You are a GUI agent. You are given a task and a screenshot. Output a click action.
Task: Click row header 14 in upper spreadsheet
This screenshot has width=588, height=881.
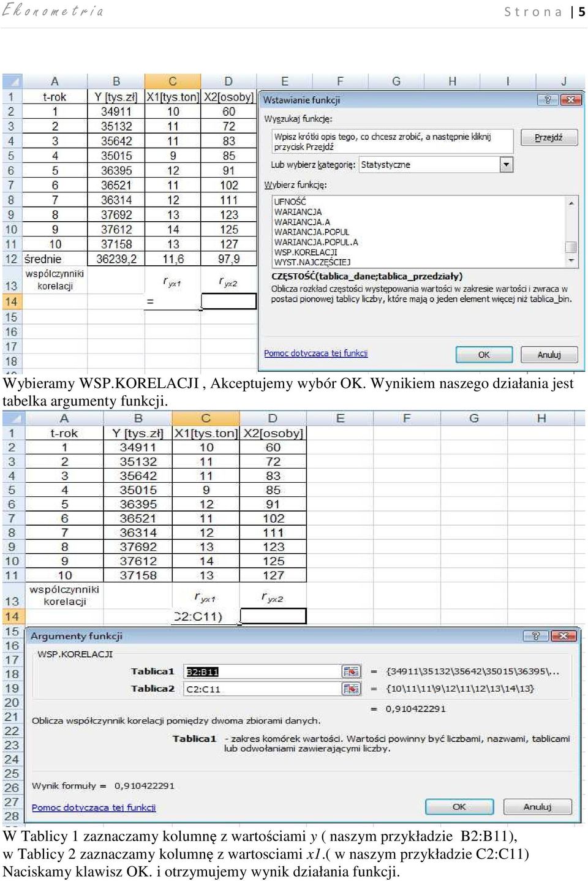click(12, 301)
